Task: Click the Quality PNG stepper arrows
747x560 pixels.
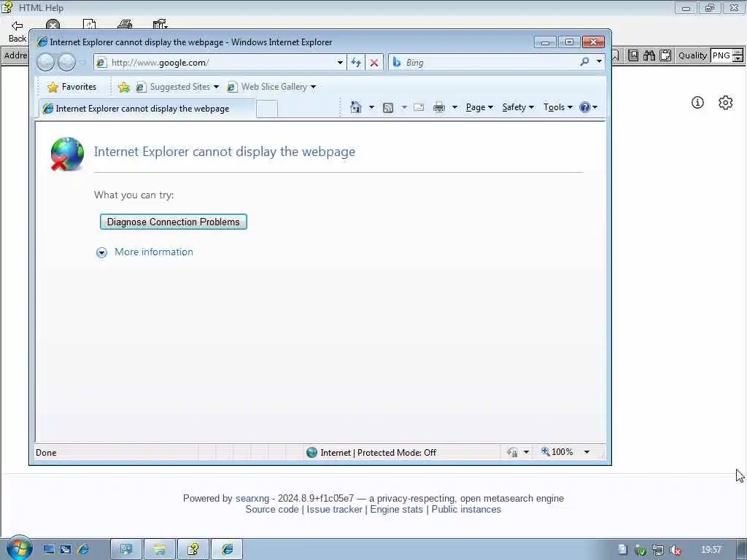Action: coord(738,55)
